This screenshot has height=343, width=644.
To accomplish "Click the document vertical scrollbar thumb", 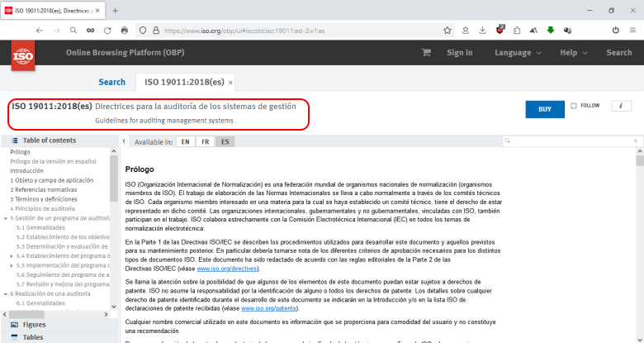I will 640,160.
